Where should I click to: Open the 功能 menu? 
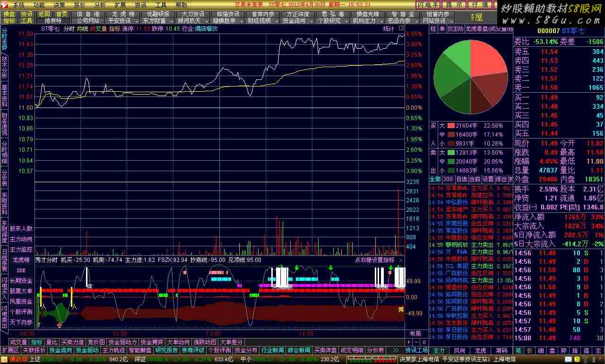tap(39, 5)
